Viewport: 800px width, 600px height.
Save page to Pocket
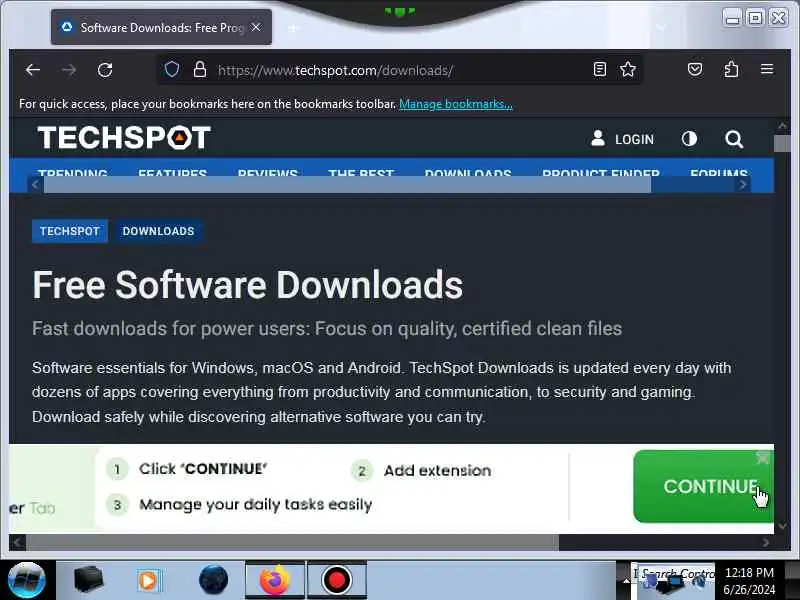click(x=695, y=69)
